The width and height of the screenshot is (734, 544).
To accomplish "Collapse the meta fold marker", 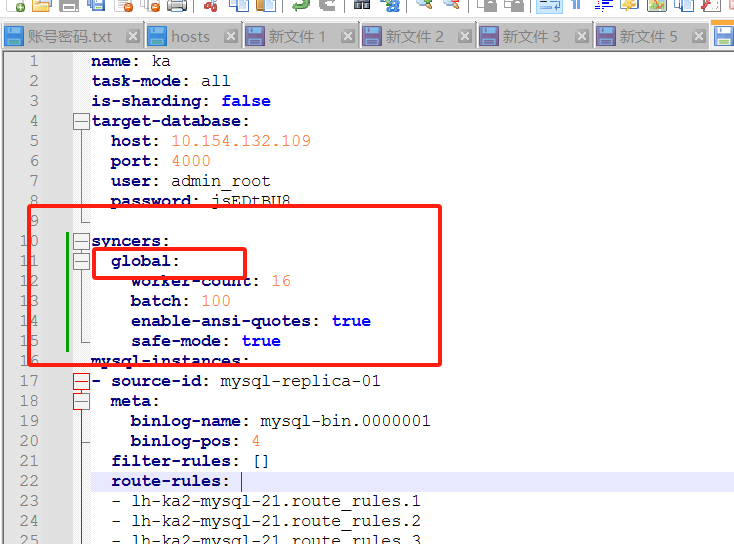I will tap(81, 401).
